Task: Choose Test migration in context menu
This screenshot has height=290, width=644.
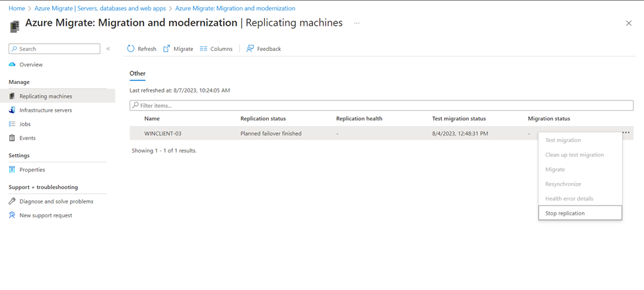Action: 580,140
